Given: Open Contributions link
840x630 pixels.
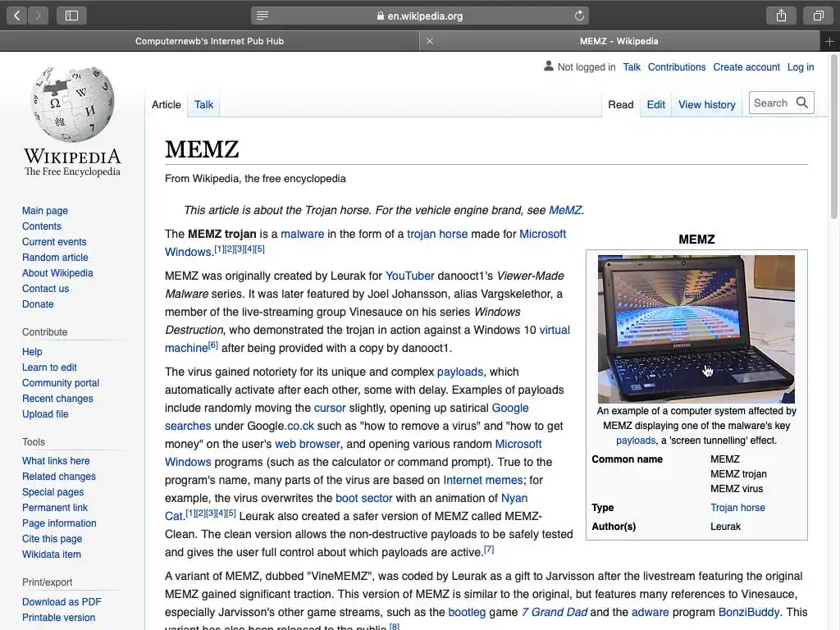Looking at the screenshot, I should [x=677, y=67].
